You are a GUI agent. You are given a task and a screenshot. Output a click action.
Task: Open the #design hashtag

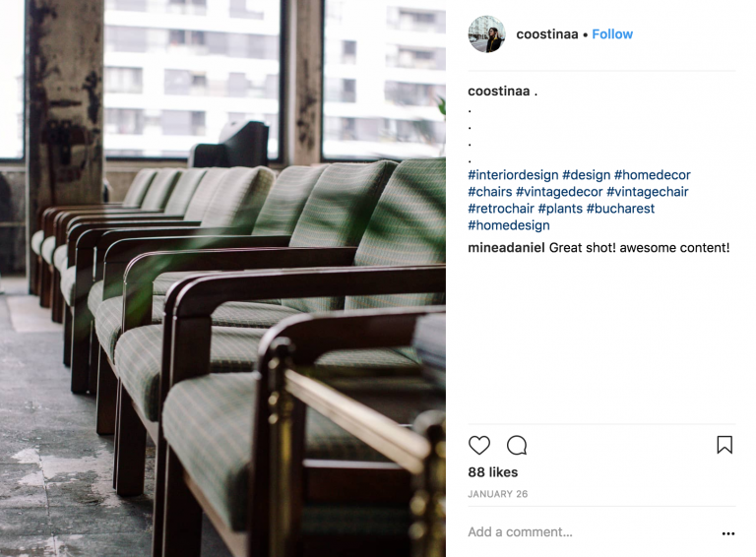(587, 175)
